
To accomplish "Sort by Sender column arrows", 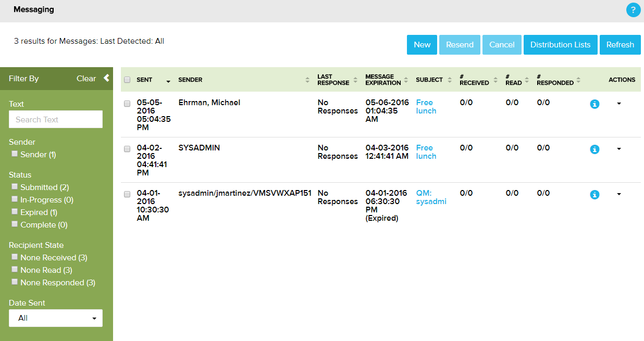I will 307,80.
